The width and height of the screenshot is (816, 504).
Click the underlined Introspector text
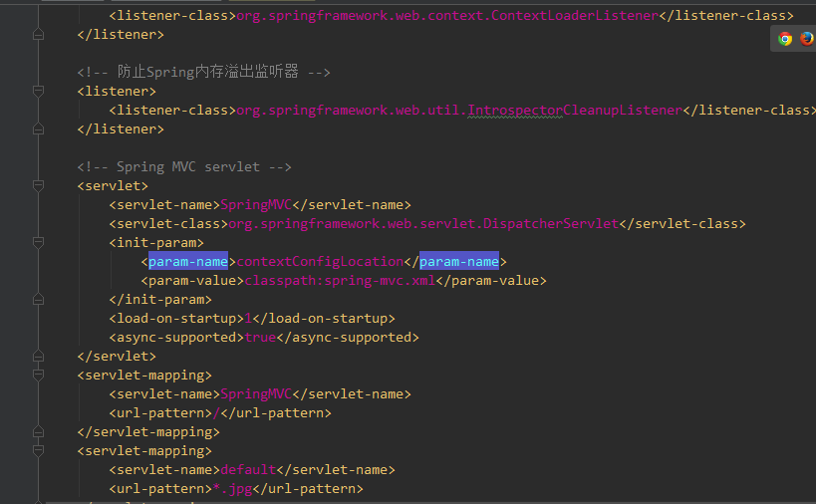(x=515, y=111)
